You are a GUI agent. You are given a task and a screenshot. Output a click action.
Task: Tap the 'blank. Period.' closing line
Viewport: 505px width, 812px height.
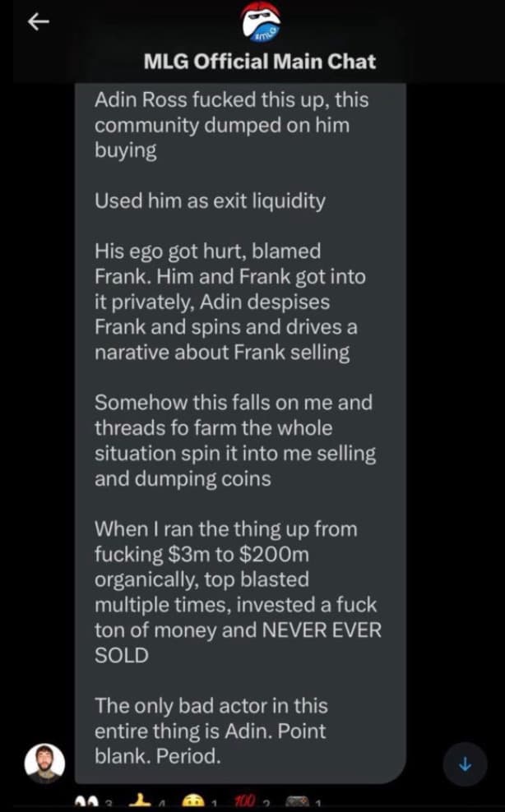point(158,756)
